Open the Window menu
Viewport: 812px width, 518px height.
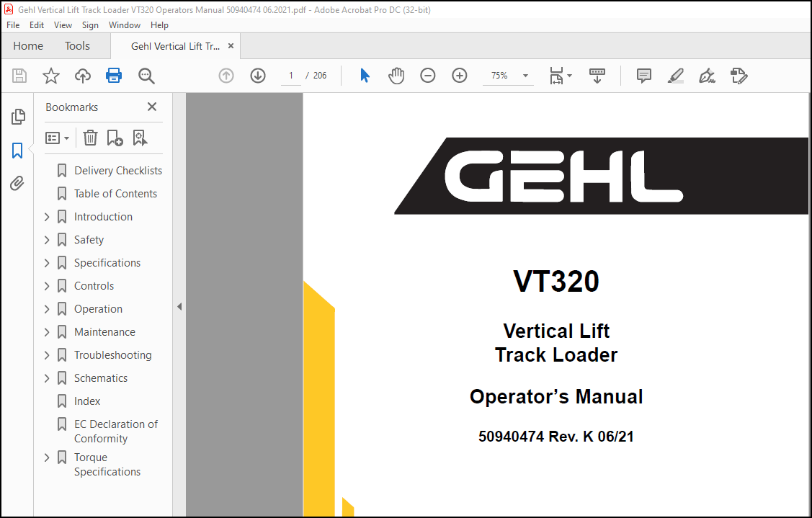[x=124, y=25]
